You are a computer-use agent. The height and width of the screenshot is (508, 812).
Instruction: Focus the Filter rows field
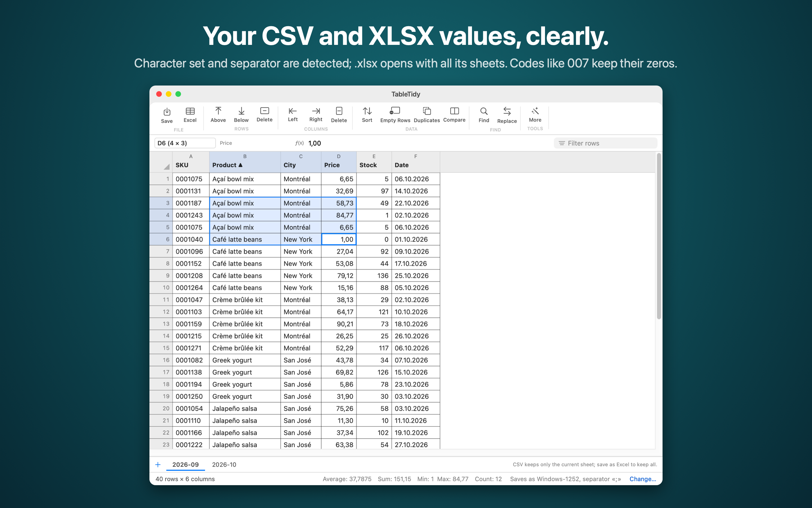tap(605, 143)
